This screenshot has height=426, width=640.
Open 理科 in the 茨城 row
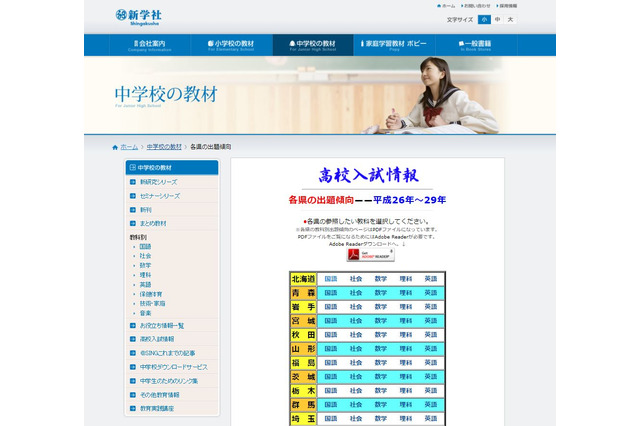pyautogui.click(x=406, y=377)
